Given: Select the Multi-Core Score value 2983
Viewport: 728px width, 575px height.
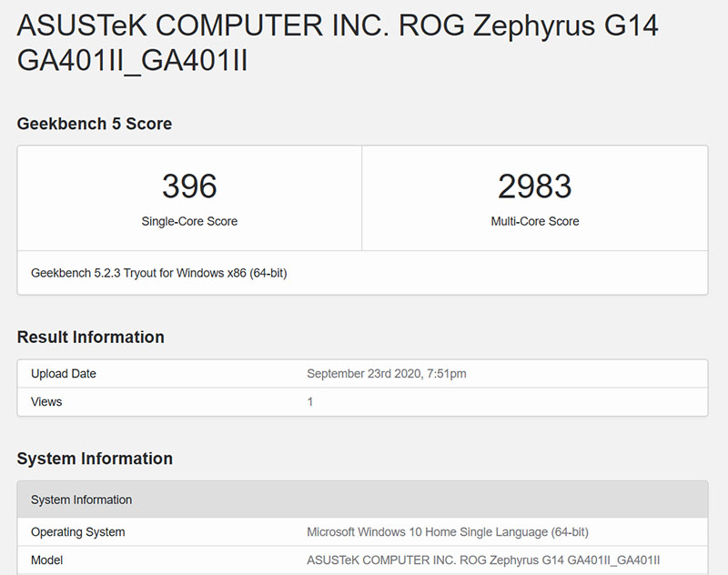Looking at the screenshot, I should pyautogui.click(x=535, y=186).
